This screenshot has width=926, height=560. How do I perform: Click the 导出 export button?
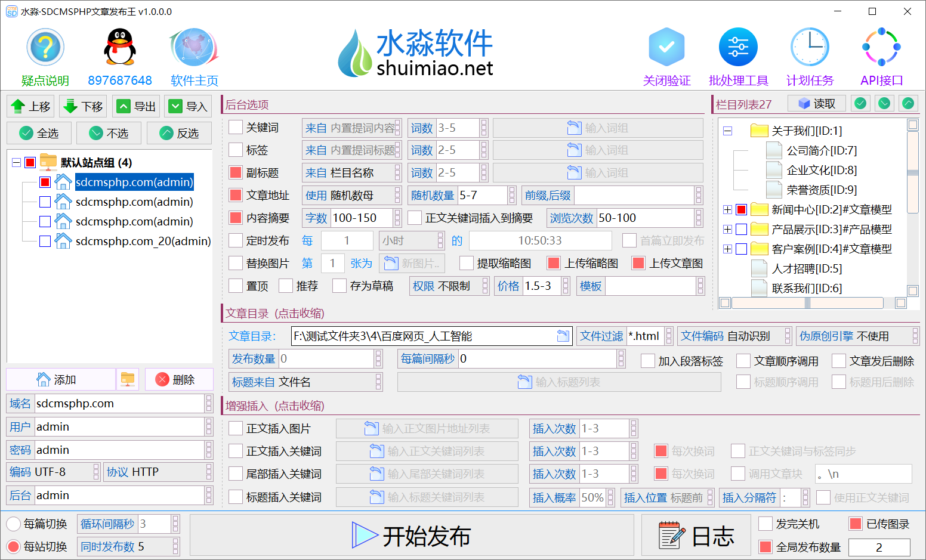[x=135, y=106]
